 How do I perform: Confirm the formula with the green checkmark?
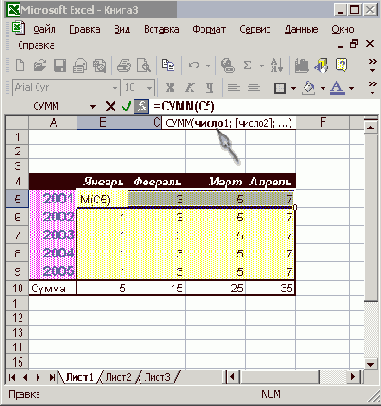[126, 107]
